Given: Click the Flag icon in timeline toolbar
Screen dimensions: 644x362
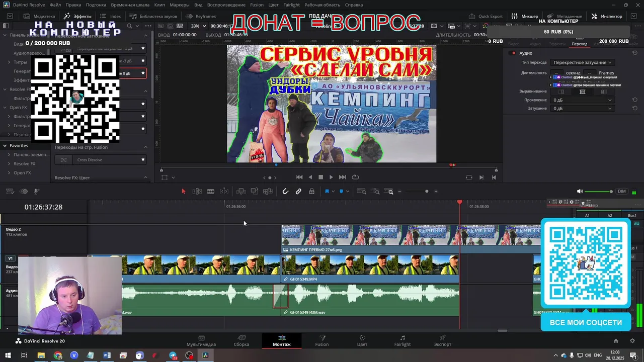Looking at the screenshot, I should 327,191.
